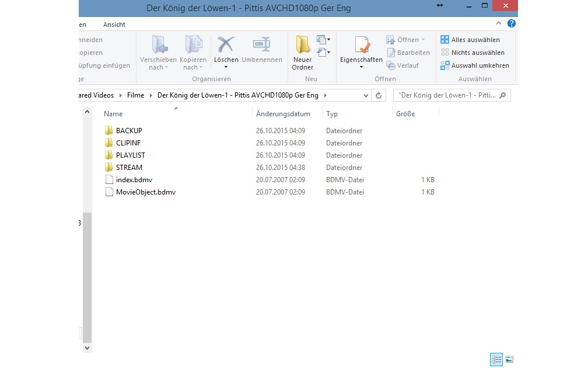
Task: Click the 1 KB size of MovieObject.bdmv
Action: pos(428,192)
